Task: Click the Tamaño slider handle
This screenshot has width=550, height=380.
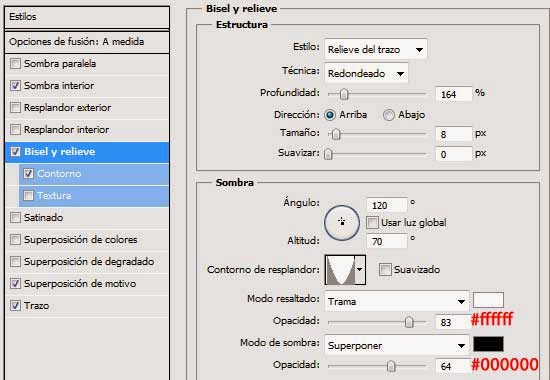Action: point(336,134)
